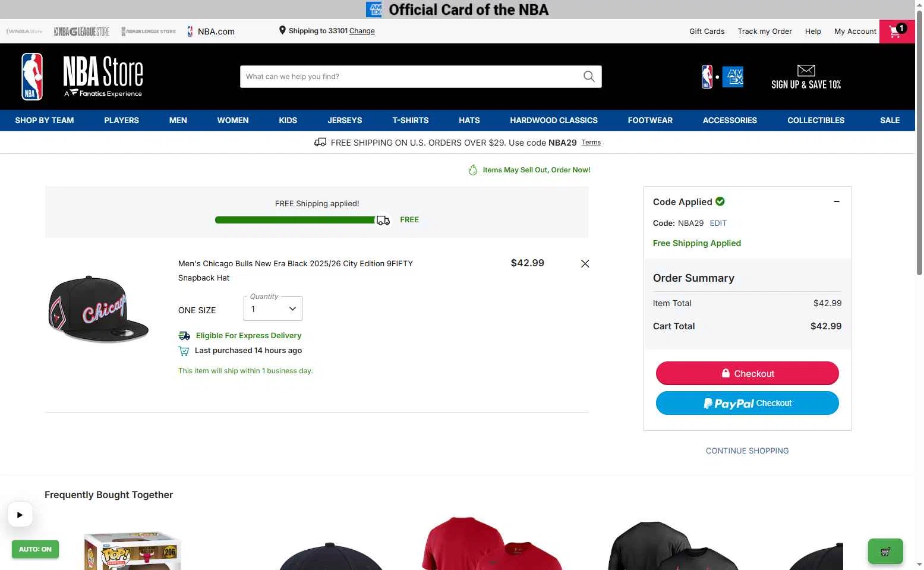The height and width of the screenshot is (570, 924).
Task: Click the flame icon beside sell-out notice
Action: [473, 170]
